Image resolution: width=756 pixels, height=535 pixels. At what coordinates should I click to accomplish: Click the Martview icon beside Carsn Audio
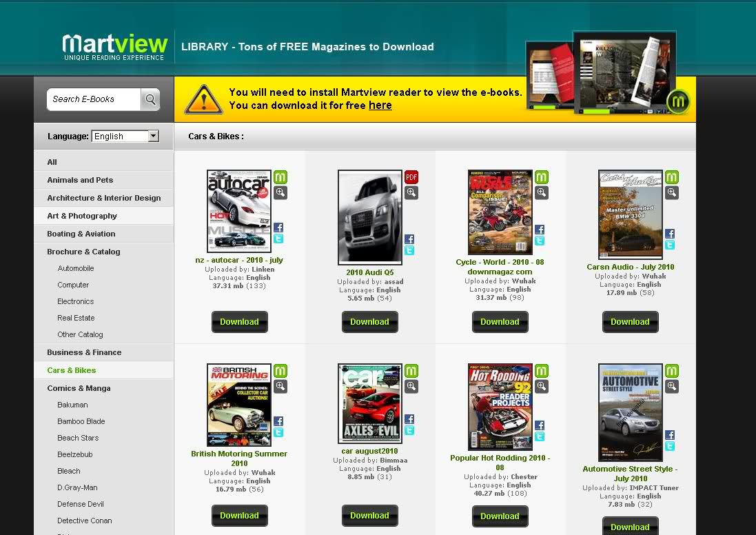click(672, 177)
